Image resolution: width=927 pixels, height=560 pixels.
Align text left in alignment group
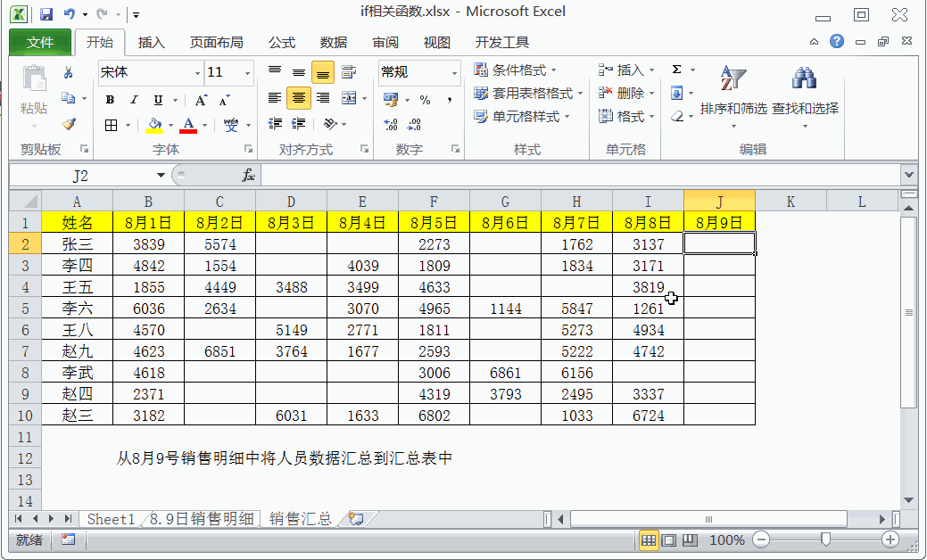click(274, 98)
